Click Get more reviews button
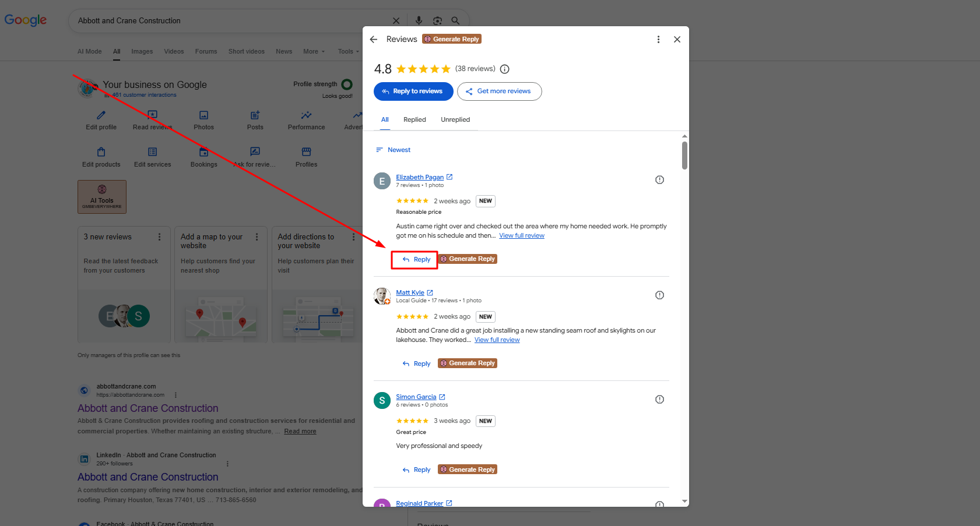Screen dimensions: 980x526 click(x=499, y=91)
